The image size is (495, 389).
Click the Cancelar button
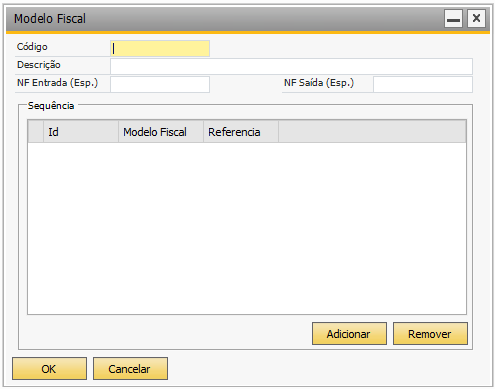(x=130, y=369)
